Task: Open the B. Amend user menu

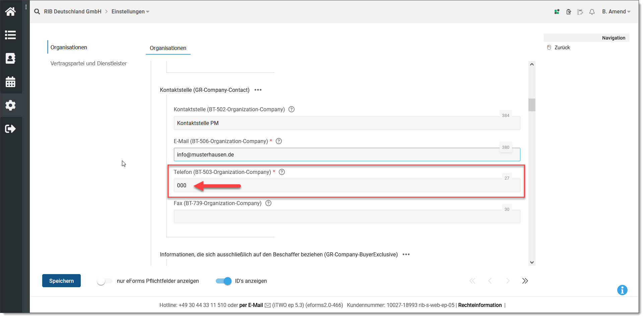Action: click(x=616, y=12)
